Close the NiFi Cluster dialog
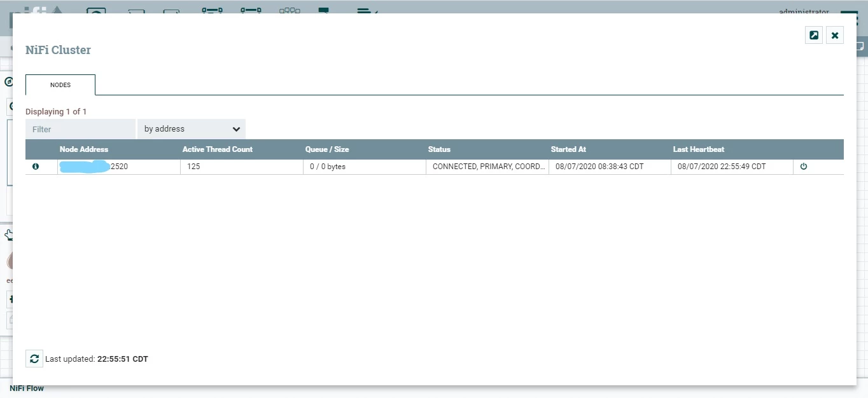The height and width of the screenshot is (398, 868). point(835,35)
